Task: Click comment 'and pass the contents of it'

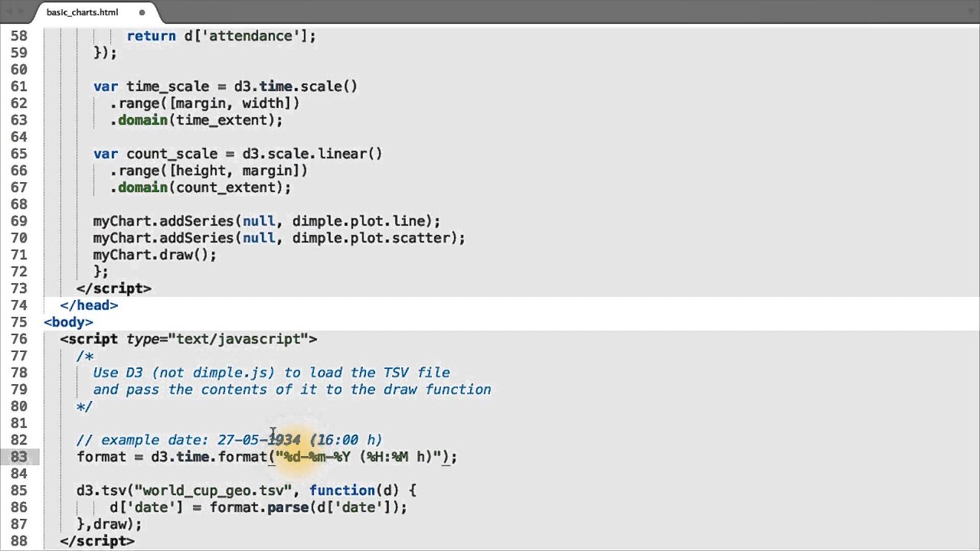Action: coord(292,390)
